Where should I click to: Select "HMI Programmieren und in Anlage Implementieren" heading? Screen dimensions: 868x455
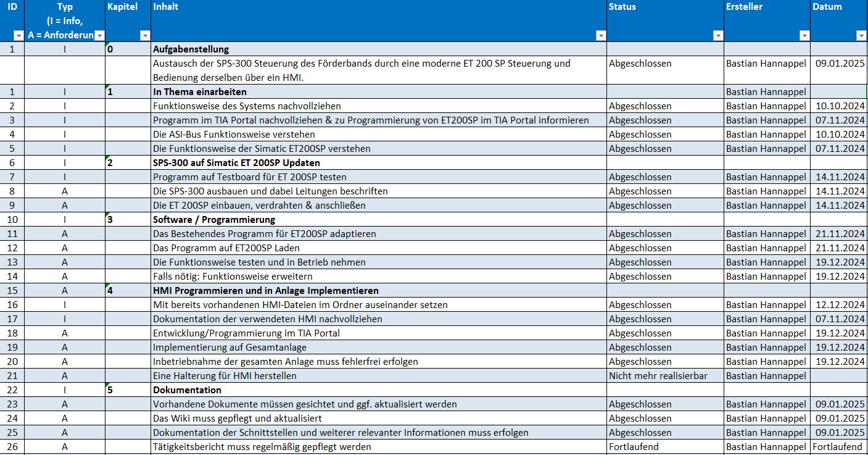coord(265,291)
